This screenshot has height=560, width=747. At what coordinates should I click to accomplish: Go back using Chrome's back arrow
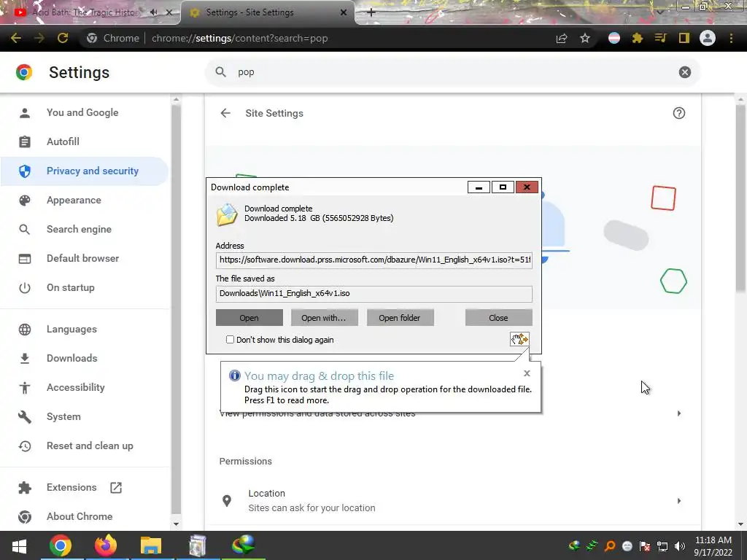[16, 38]
